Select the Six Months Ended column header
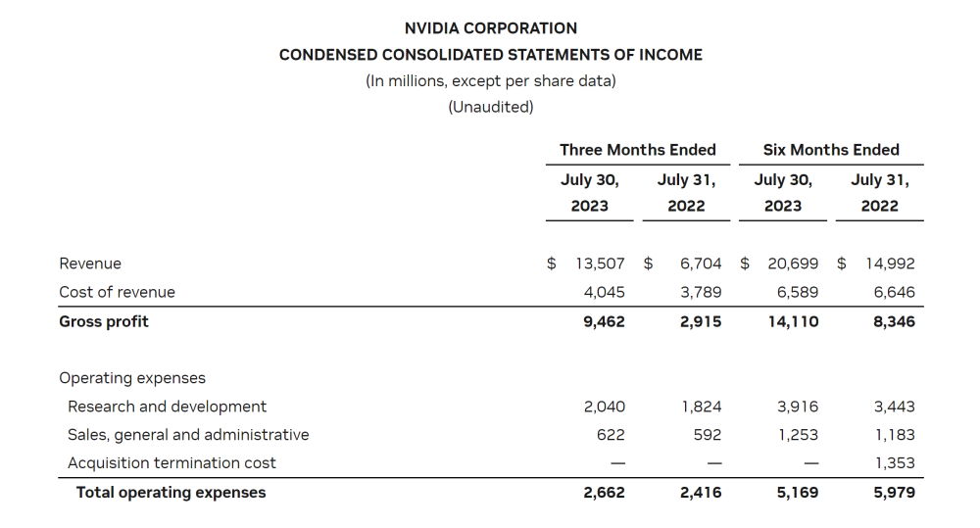 [x=831, y=150]
